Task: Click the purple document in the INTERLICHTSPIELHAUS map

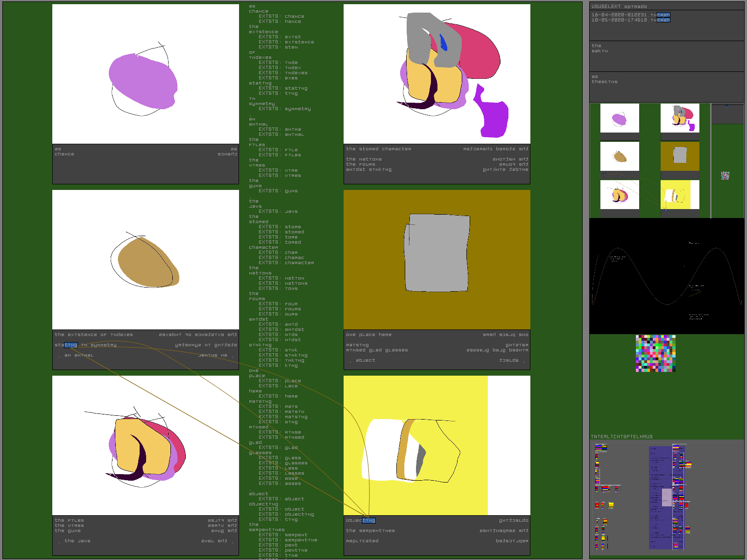Action: (x=660, y=497)
